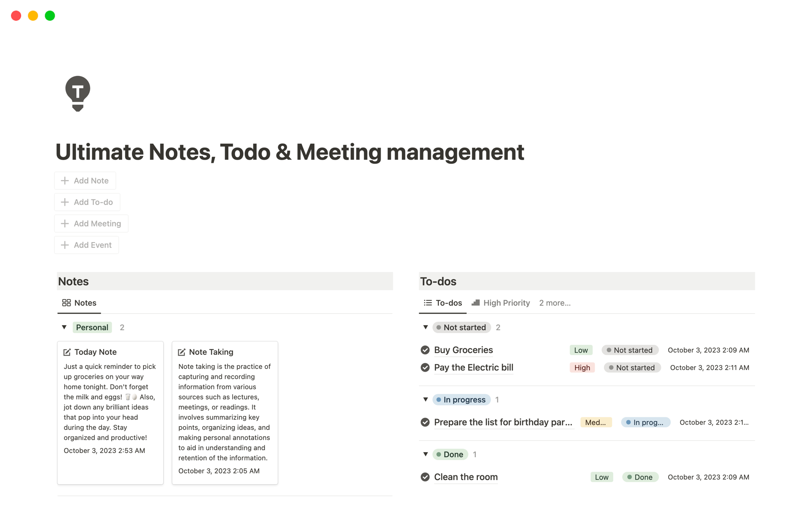Click the gallery icon on Notes tab

66,303
